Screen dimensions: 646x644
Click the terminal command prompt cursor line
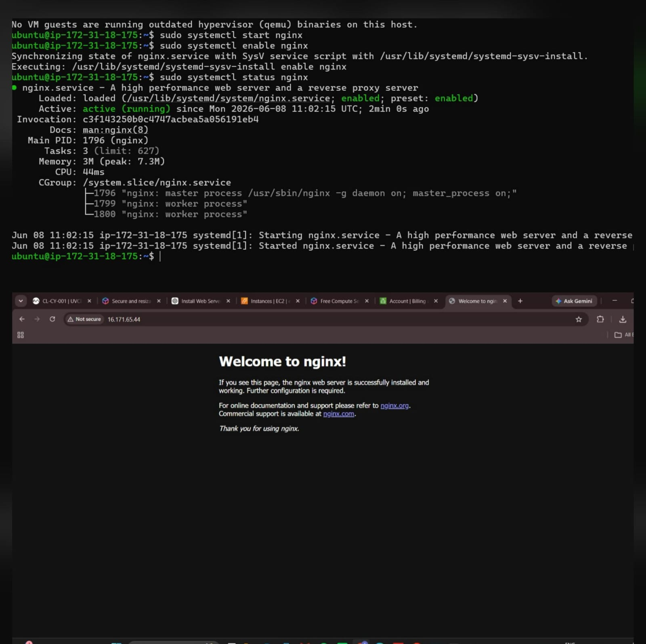click(x=86, y=256)
